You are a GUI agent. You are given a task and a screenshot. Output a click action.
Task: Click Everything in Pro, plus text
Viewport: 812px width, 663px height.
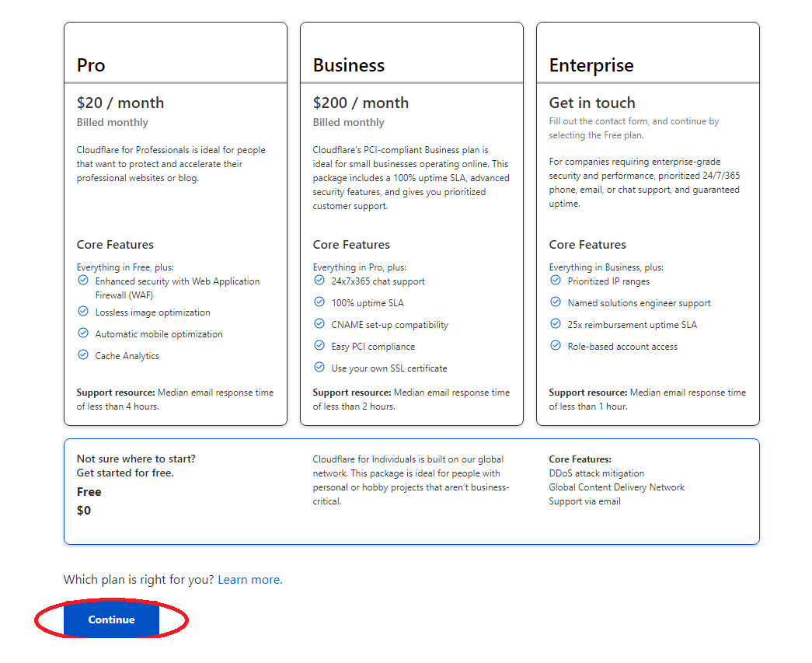point(360,267)
